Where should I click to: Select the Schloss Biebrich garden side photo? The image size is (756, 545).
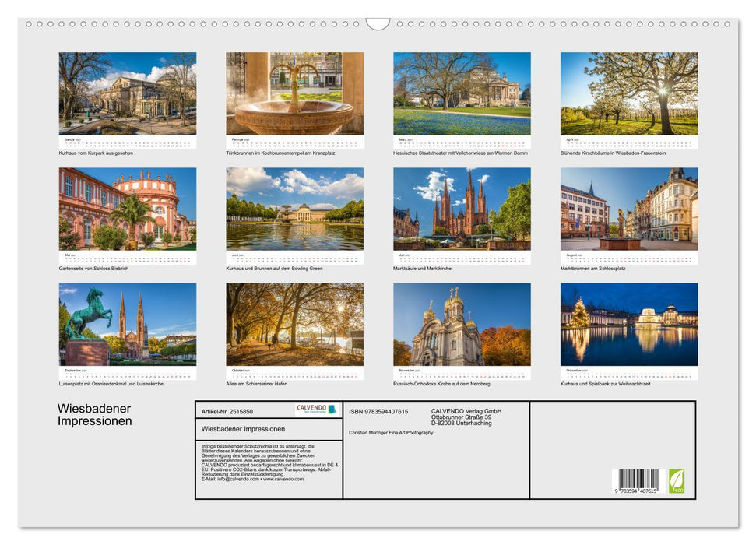click(127, 209)
